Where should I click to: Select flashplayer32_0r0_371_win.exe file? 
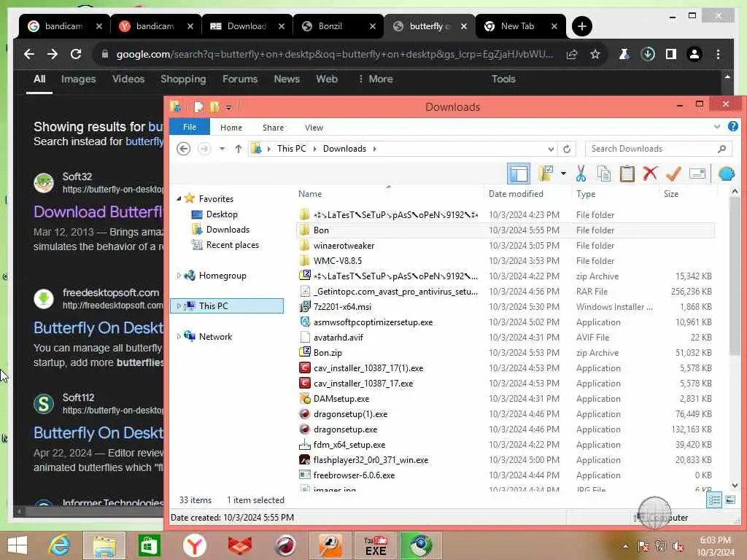tap(371, 460)
